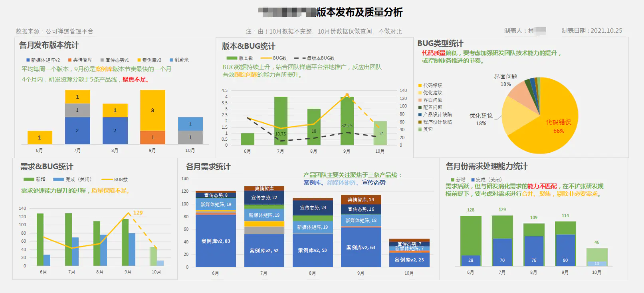Click the 各月发布版本统计 chart title

pos(49,46)
